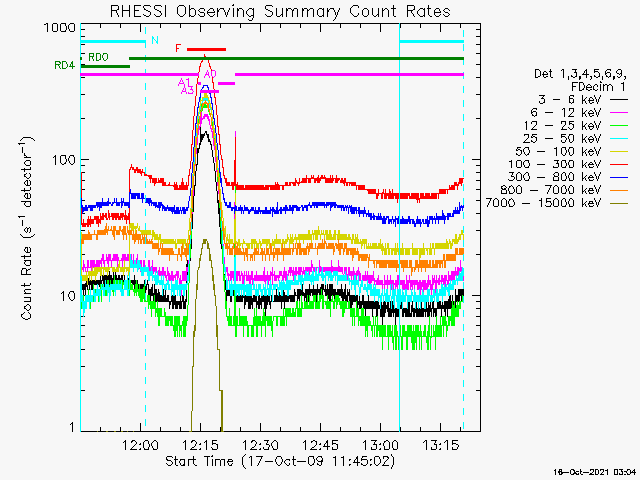The height and width of the screenshot is (480, 640).
Task: Click the '6 - 12 keV' legend label
Action: point(566,112)
